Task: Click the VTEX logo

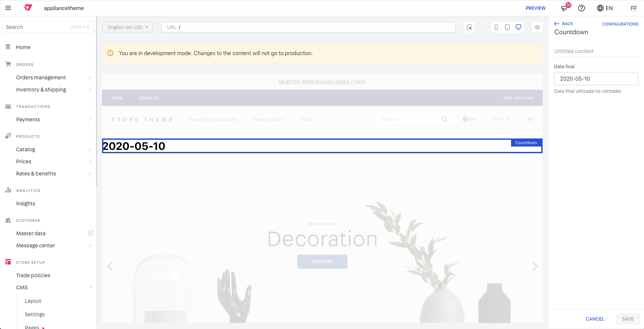Action: 28,8
